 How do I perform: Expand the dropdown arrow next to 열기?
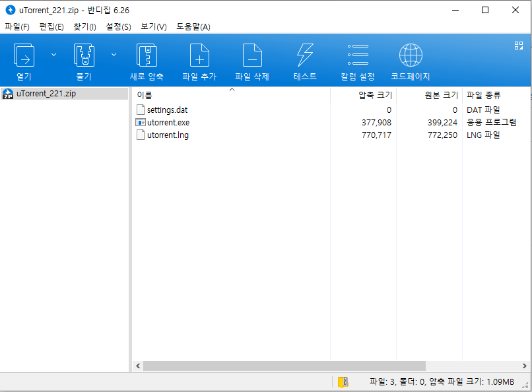53,55
